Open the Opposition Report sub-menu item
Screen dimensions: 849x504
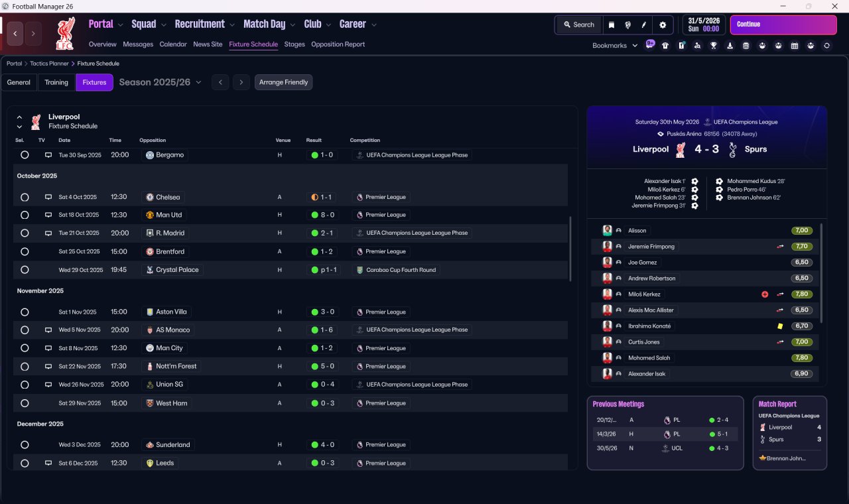(338, 44)
